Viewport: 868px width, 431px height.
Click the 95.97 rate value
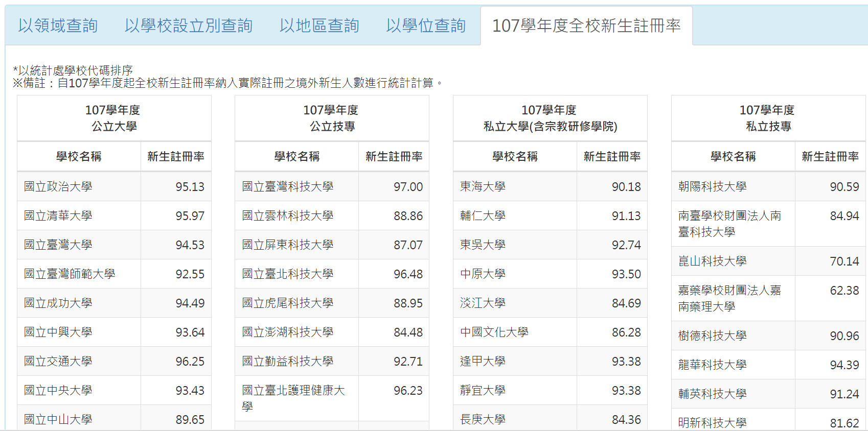coord(190,216)
